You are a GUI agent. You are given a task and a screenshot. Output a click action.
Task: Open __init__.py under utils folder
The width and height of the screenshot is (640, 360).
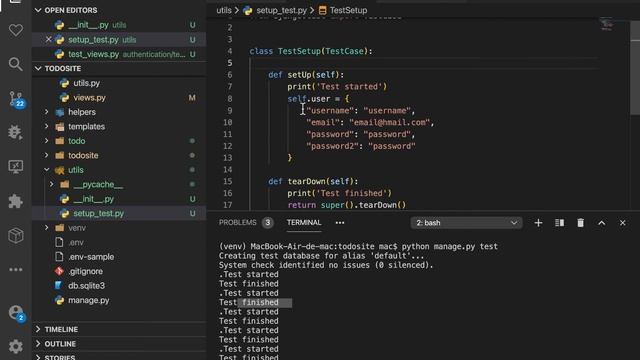[x=93, y=199]
